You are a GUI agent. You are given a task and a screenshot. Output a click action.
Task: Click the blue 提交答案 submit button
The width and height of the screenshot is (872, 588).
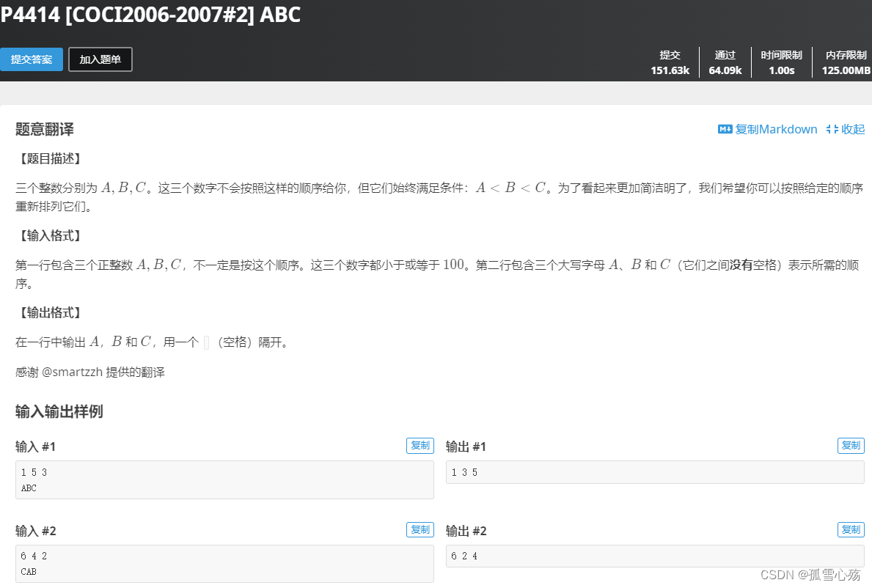(31, 59)
